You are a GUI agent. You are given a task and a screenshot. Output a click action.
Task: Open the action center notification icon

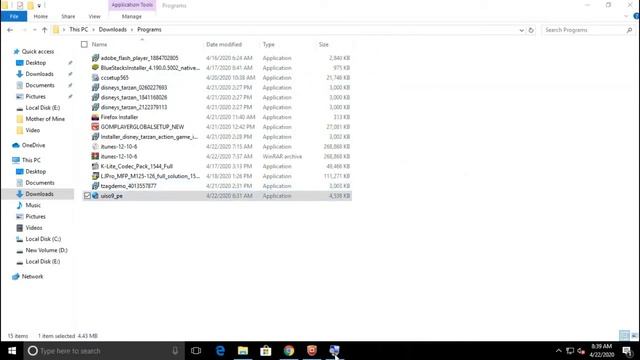point(627,351)
